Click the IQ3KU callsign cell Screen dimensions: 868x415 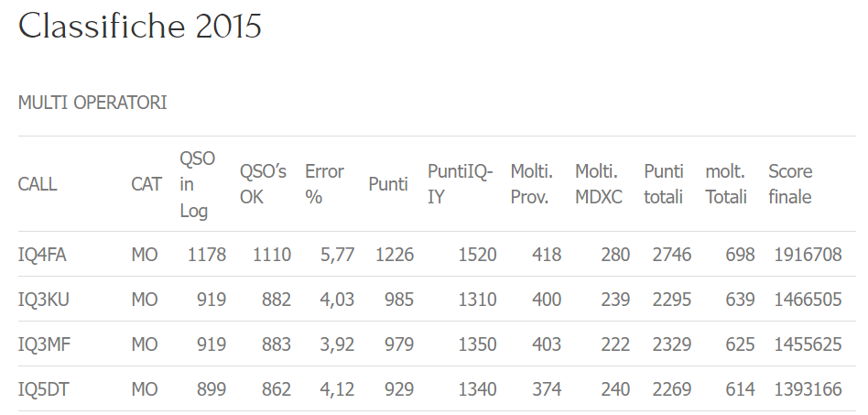pos(44,300)
